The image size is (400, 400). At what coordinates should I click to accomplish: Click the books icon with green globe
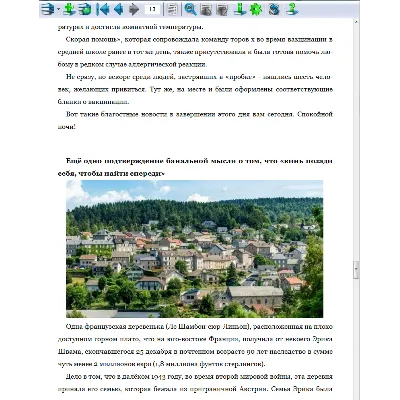[x=85, y=9]
